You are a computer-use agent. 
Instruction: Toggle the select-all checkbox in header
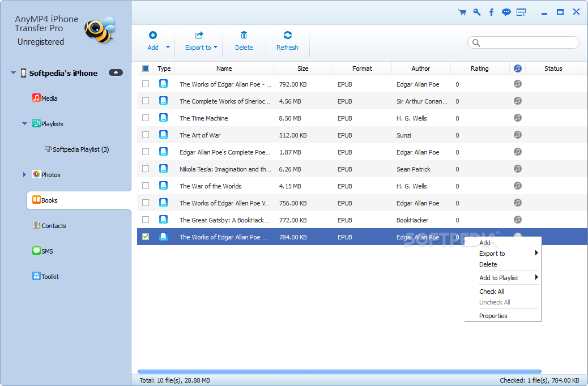tap(146, 68)
